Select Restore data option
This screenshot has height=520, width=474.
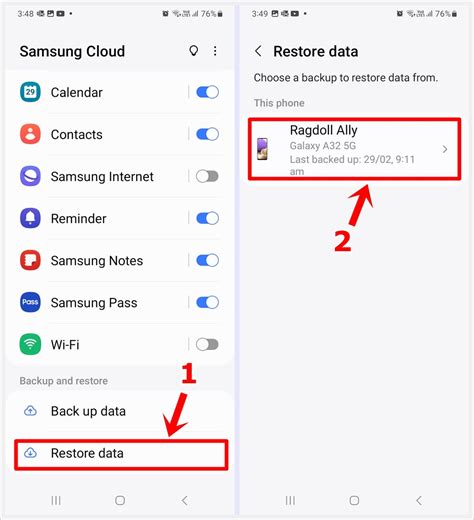[x=121, y=454]
